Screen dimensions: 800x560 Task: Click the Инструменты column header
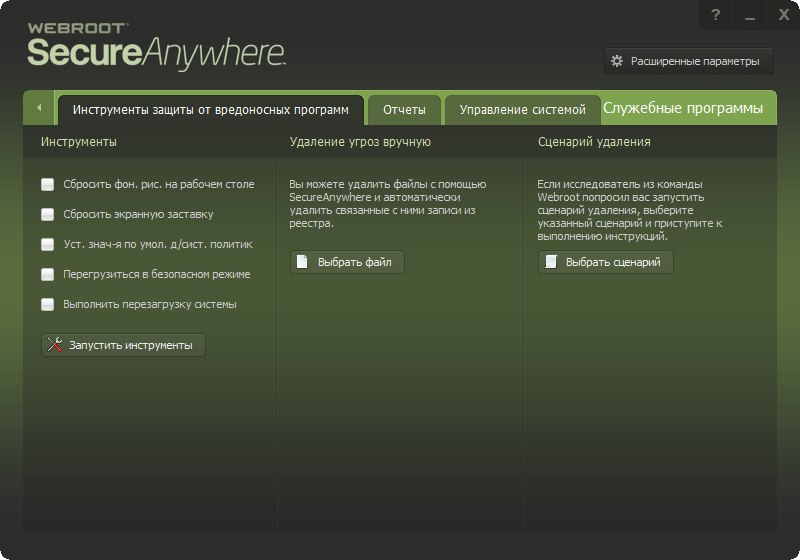click(x=79, y=142)
